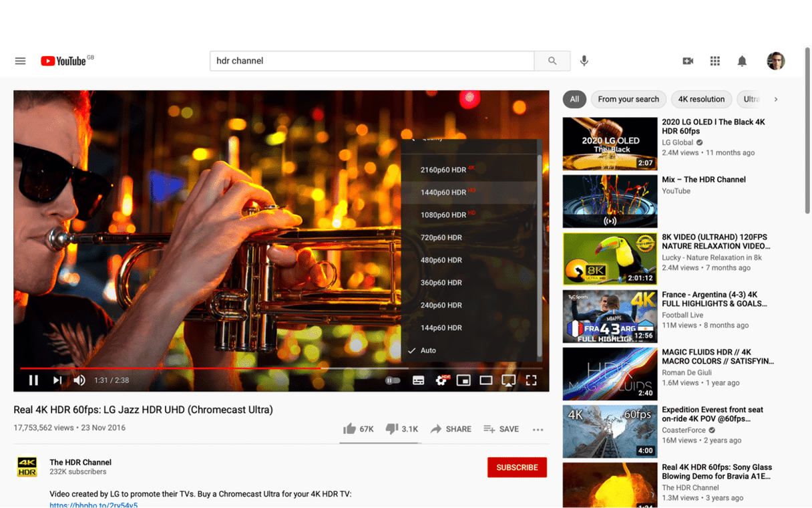Viewport: 812px width, 508px height.
Task: Click the search field with hdr channel
Action: (372, 61)
